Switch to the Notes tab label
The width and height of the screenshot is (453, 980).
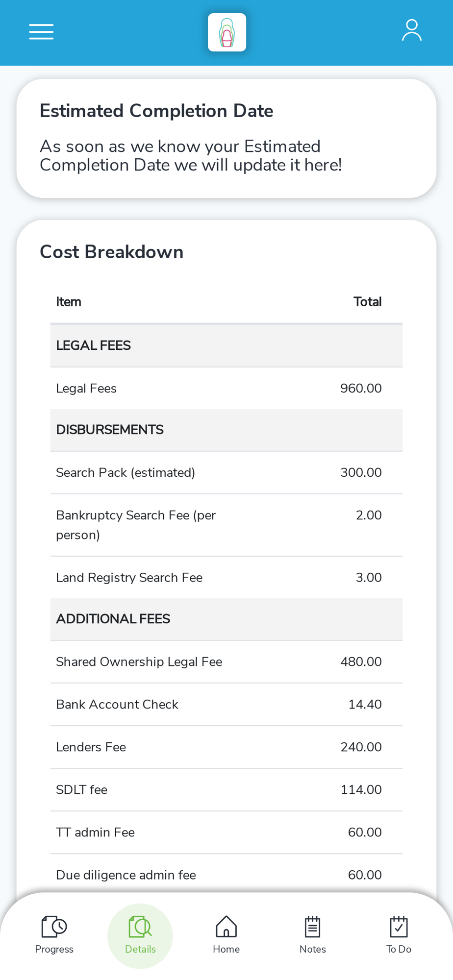(312, 949)
